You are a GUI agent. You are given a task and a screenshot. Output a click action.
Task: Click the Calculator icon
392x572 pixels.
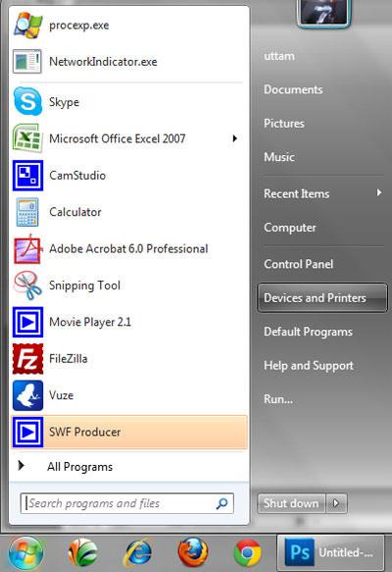(27, 212)
